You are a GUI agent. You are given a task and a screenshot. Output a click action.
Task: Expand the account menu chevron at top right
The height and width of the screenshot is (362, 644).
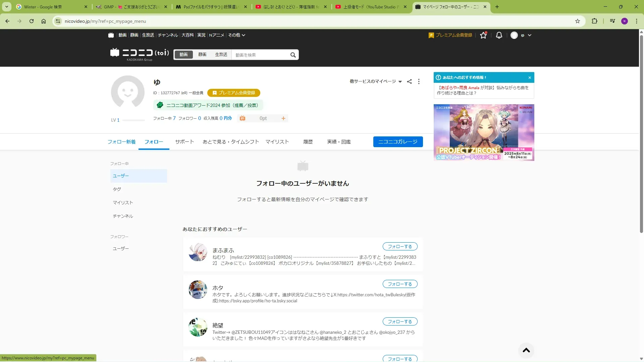pyautogui.click(x=530, y=35)
